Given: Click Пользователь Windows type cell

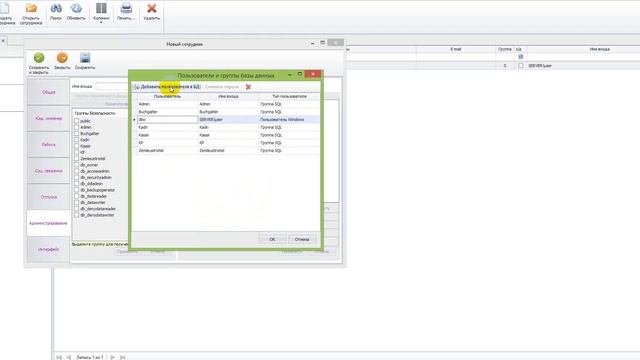Looking at the screenshot, I should 289,120.
